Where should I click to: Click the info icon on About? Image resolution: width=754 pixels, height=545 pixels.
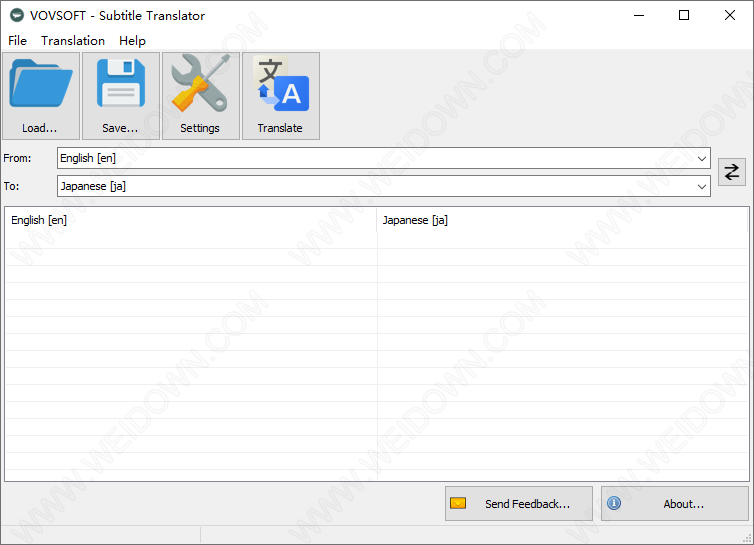click(x=614, y=503)
